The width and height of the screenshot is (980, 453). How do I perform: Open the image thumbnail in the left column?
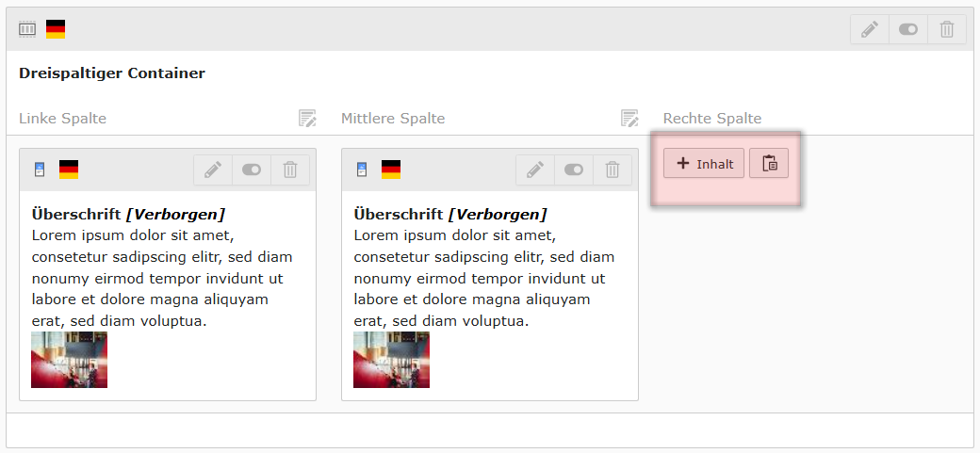(69, 360)
